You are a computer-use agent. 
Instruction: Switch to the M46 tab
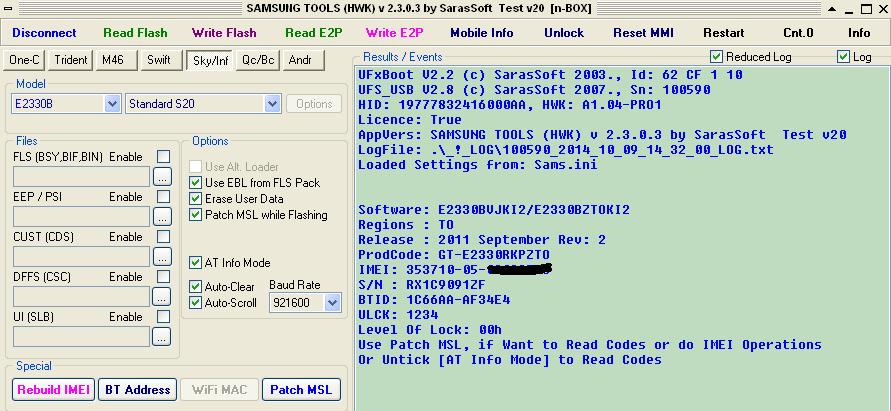(x=117, y=60)
